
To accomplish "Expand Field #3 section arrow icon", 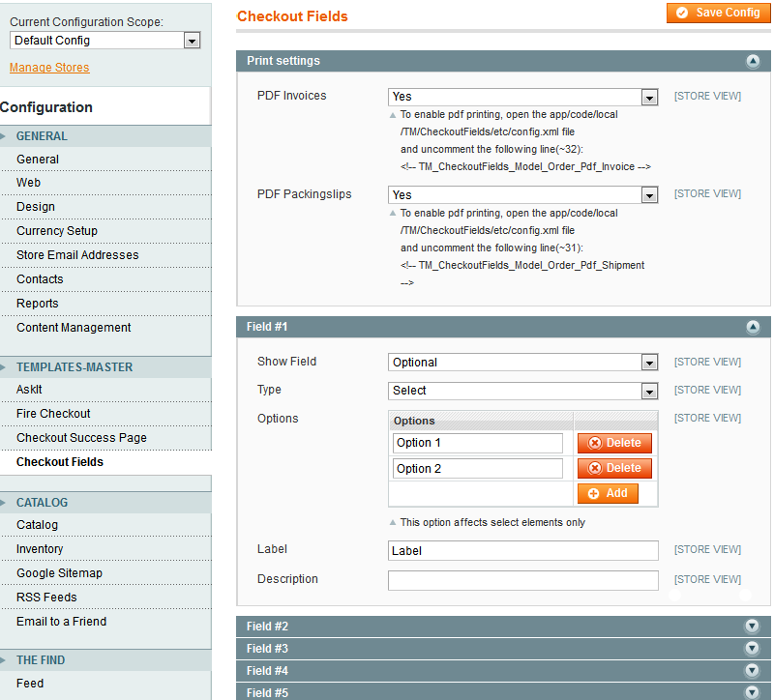I will (752, 649).
